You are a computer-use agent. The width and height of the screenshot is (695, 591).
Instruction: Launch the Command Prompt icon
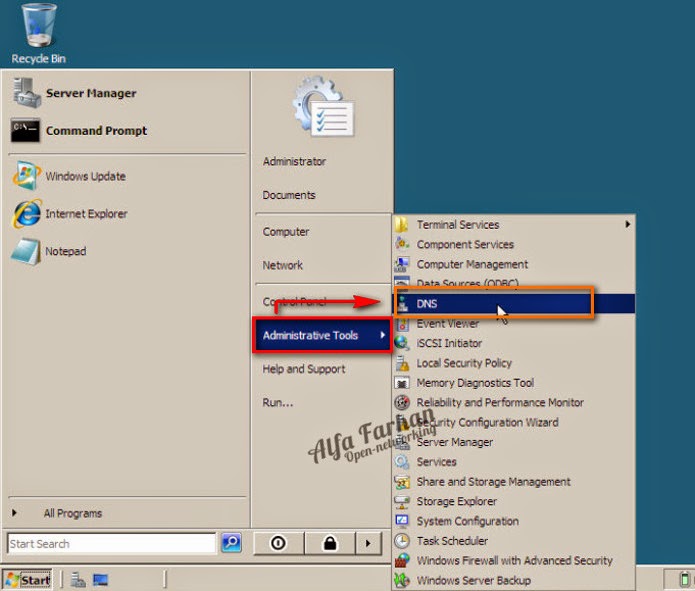(x=25, y=130)
